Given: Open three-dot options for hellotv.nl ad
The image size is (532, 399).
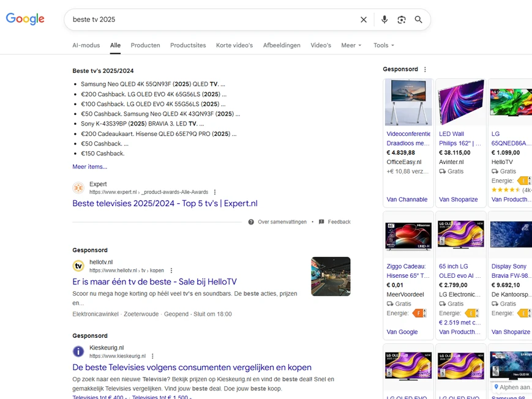Looking at the screenshot, I should coord(171,270).
